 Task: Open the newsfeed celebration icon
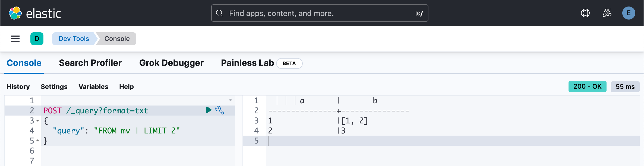(607, 13)
